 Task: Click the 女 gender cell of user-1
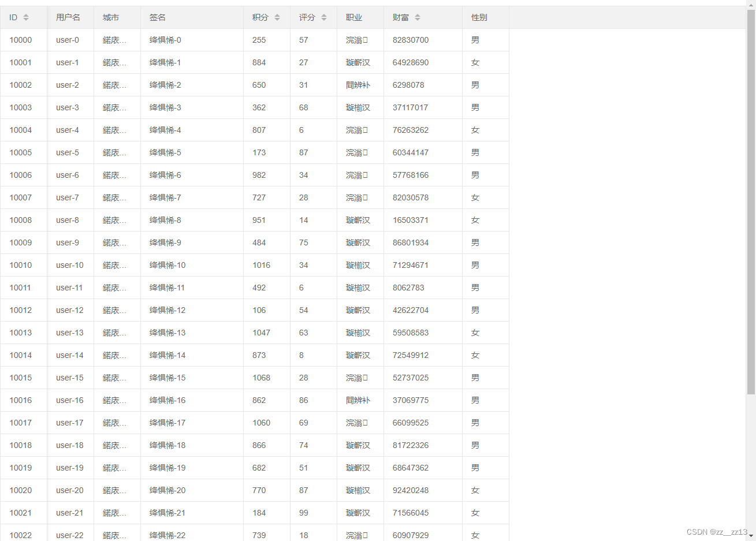[x=475, y=62]
